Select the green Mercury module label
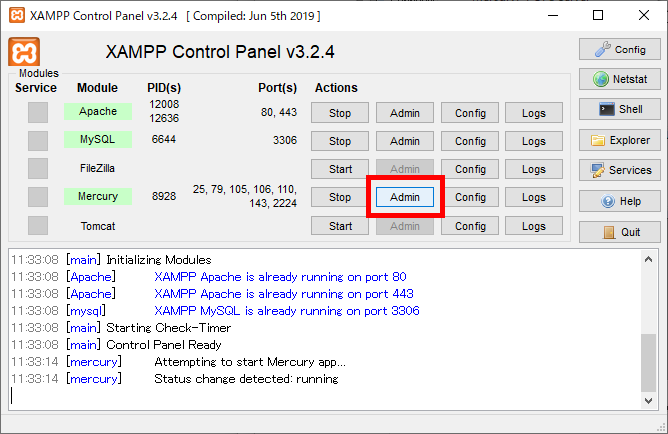The height and width of the screenshot is (434, 668). point(98,196)
